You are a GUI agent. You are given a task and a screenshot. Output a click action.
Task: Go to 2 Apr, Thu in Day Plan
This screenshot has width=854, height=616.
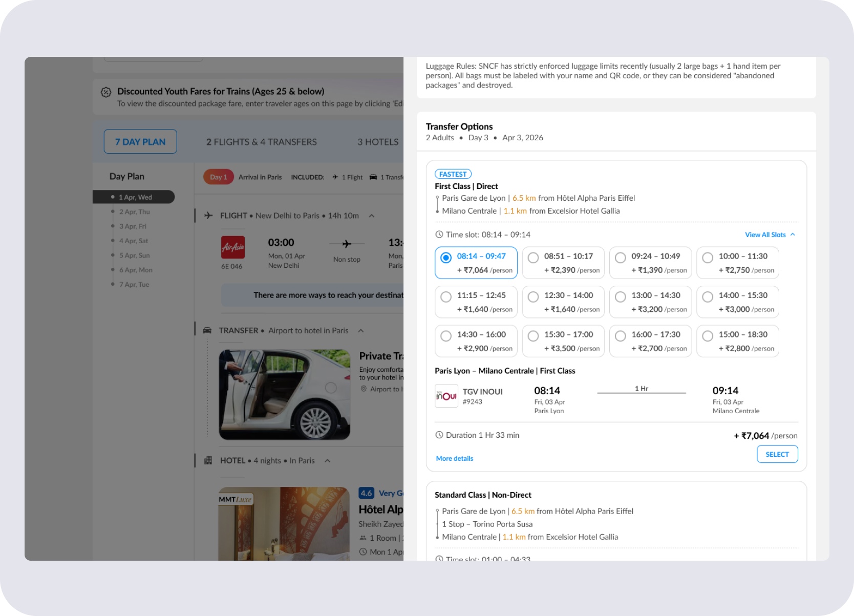pyautogui.click(x=134, y=211)
